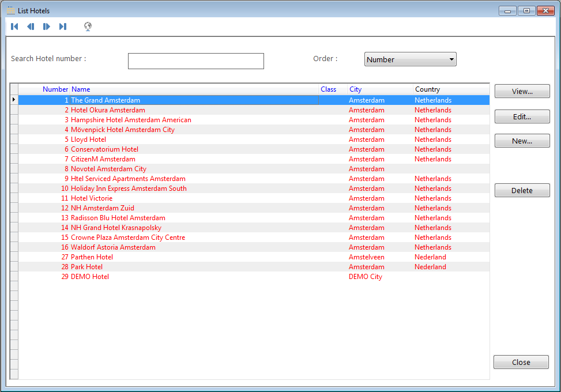Screen dimensions: 561x392
Task: Go to the first record
Action: click(14, 27)
